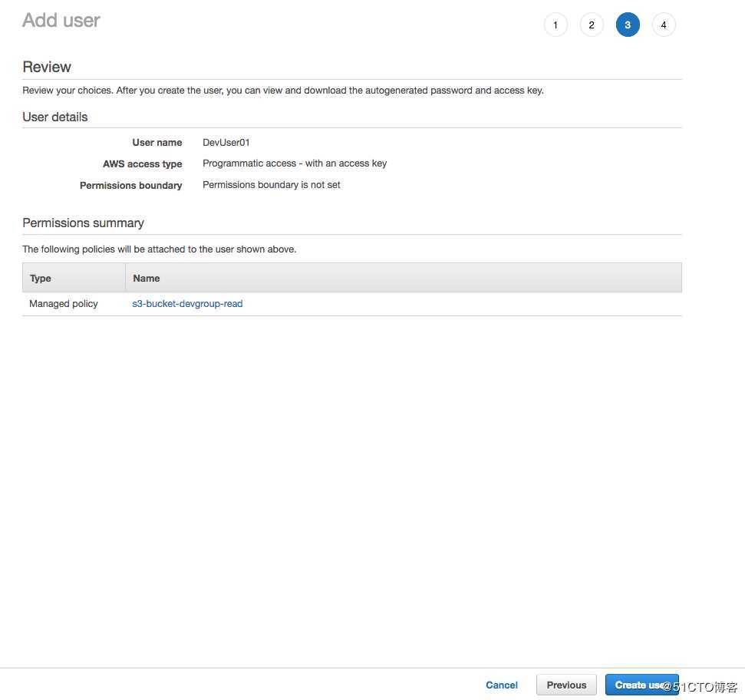Image resolution: width=745 pixels, height=700 pixels.
Task: Click the Name column header
Action: [x=404, y=278]
